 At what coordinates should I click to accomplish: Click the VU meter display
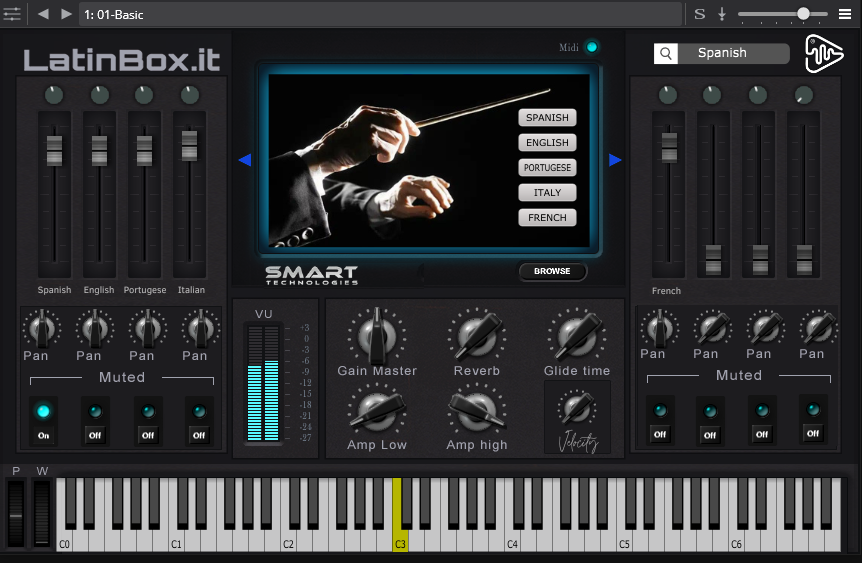pyautogui.click(x=263, y=383)
